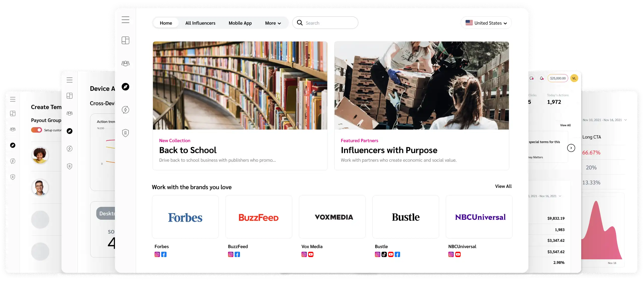Switch to All Influencers tab

[x=200, y=23]
